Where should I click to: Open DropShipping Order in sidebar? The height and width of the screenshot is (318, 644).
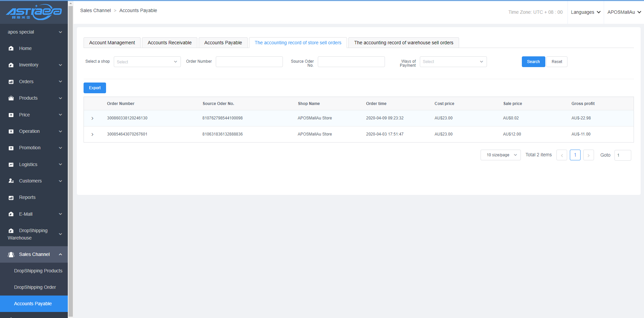click(x=35, y=287)
